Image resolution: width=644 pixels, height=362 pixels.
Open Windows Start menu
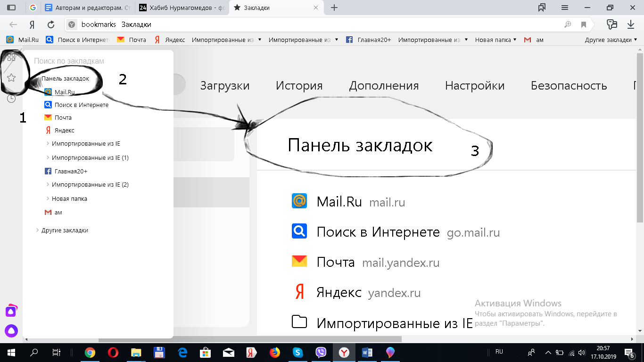tap(10, 352)
